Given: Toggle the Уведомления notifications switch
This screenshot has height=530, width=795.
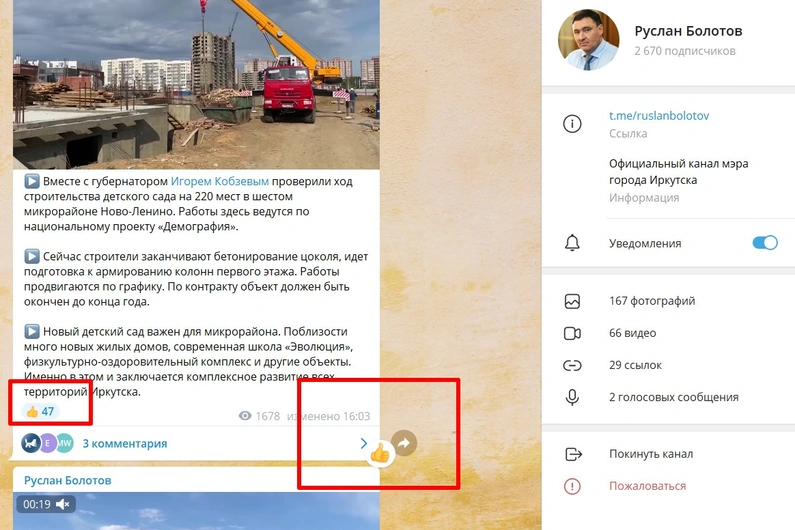Looking at the screenshot, I should click(765, 243).
